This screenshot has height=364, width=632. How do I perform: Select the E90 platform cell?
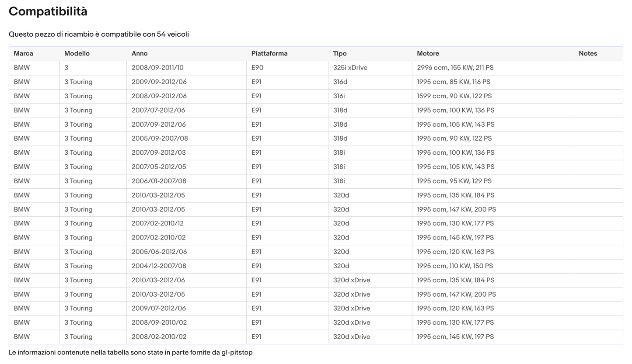(x=287, y=68)
